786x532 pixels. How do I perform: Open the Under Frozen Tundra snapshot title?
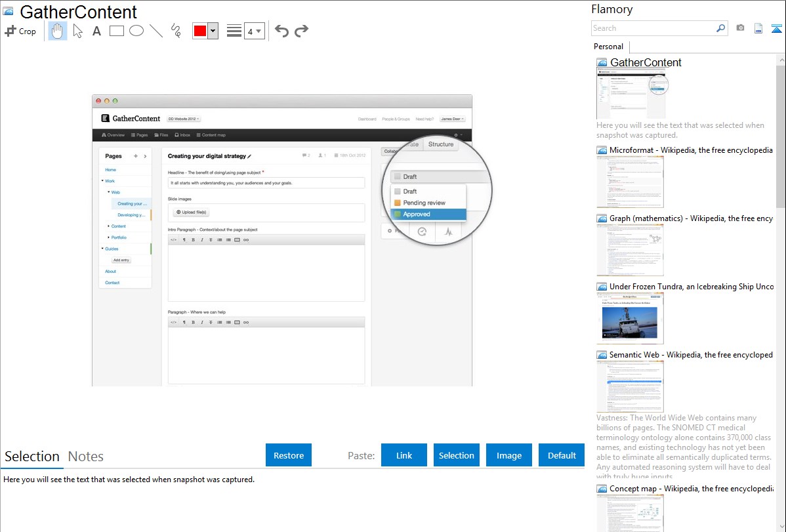click(x=692, y=286)
